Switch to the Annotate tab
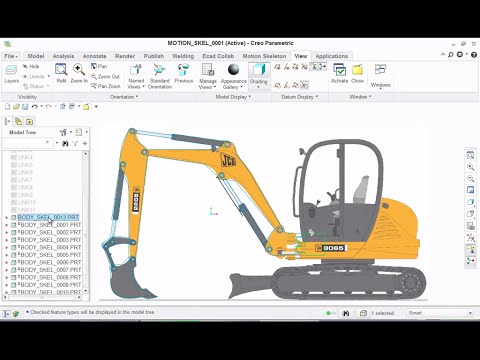 point(94,56)
